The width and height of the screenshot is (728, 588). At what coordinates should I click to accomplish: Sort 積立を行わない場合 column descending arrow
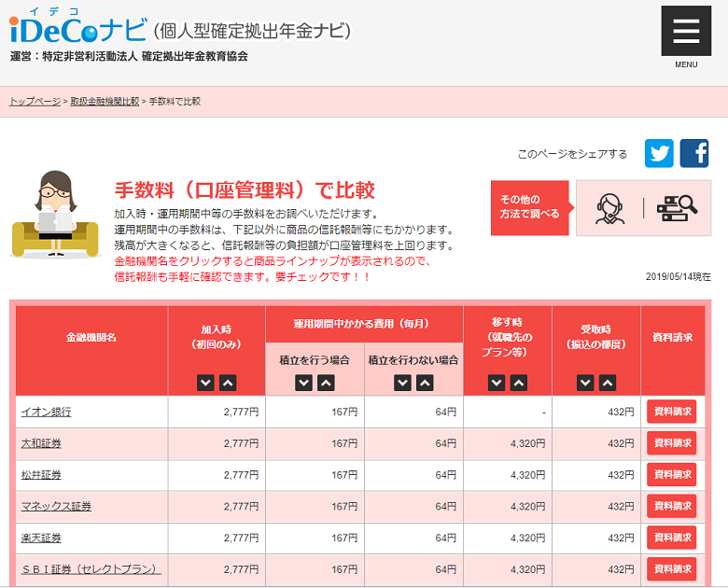[x=402, y=384]
